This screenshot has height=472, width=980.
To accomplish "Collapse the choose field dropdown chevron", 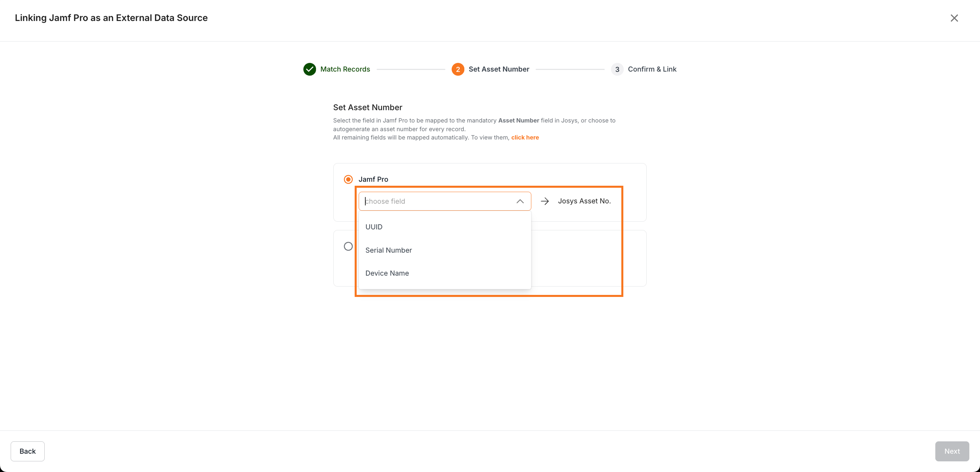I will click(520, 201).
